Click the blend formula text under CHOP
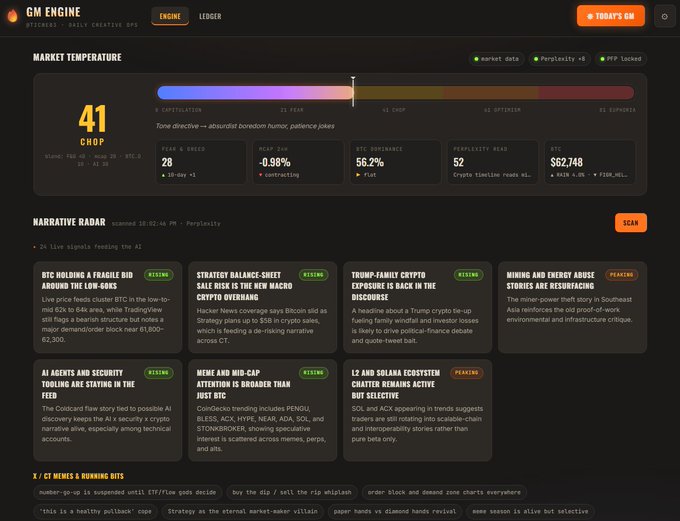 93,160
